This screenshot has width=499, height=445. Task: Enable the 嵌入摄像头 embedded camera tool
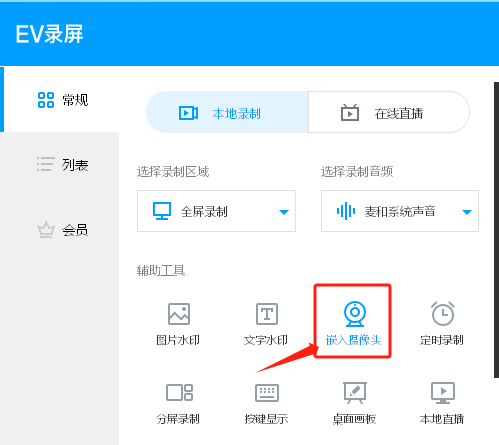coord(353,323)
